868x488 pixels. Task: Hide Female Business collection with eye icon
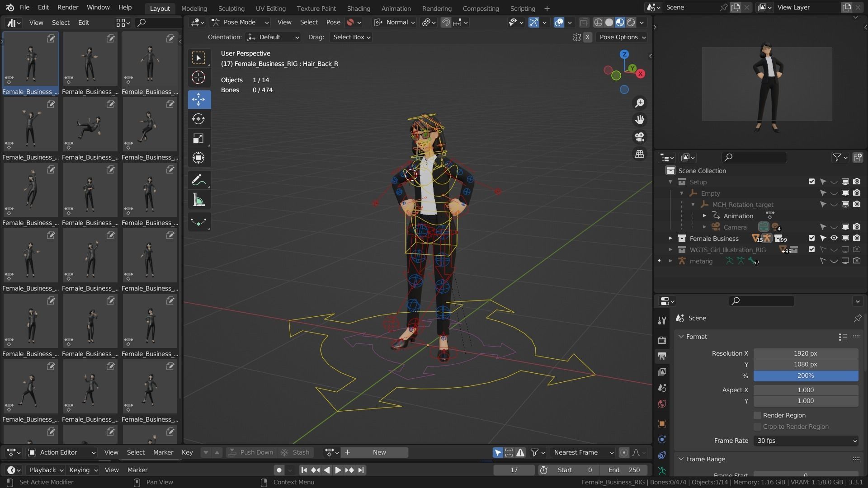(834, 238)
